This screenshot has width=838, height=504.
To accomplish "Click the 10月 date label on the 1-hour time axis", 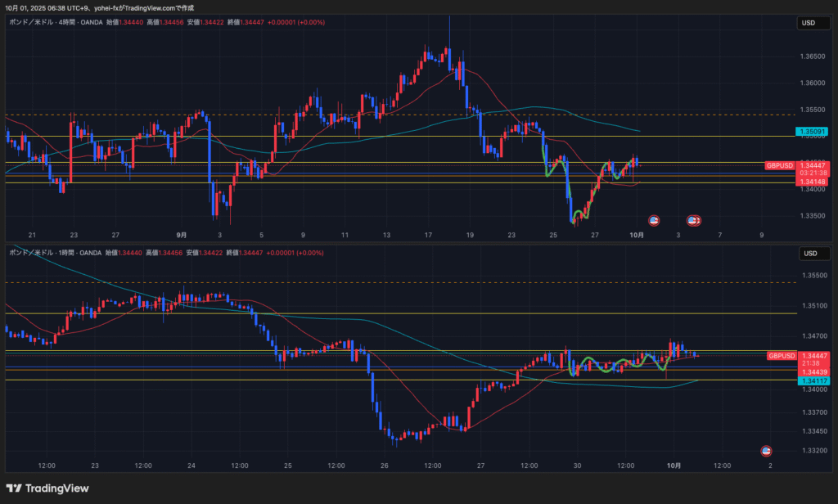I will [x=673, y=466].
